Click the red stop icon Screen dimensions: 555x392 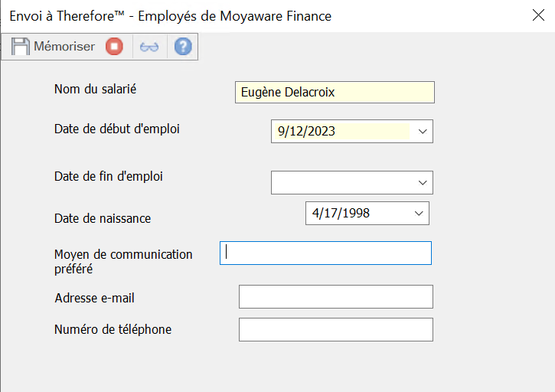(x=114, y=47)
